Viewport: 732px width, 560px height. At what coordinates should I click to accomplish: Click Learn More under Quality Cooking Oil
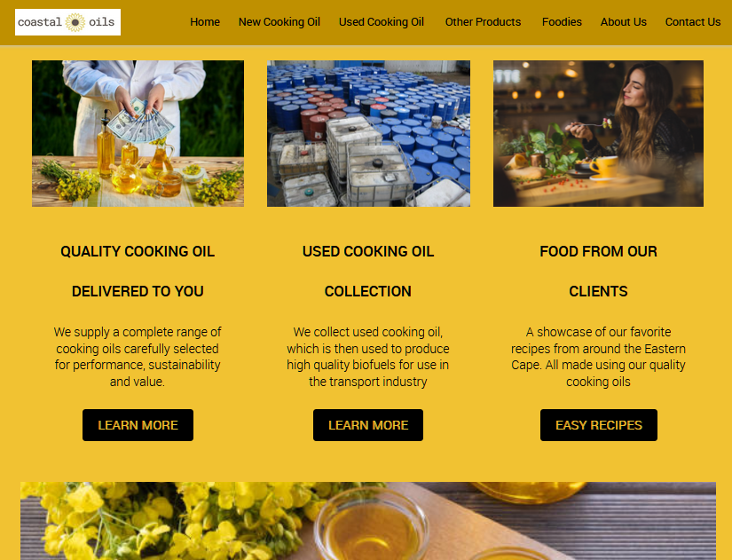click(x=138, y=425)
